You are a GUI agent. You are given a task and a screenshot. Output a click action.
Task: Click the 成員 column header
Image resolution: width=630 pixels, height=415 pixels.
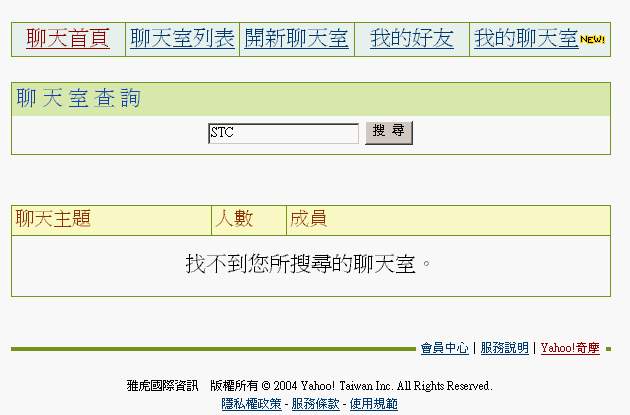pos(308,219)
